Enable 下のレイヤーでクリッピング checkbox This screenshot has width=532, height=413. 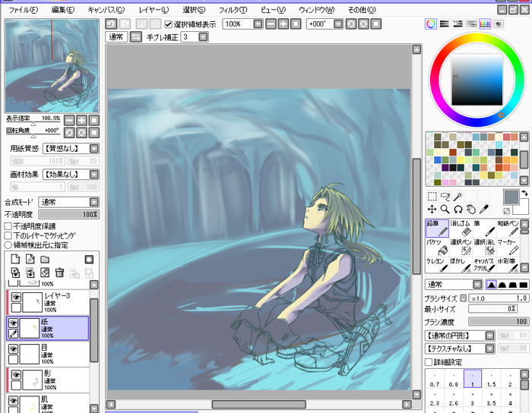click(x=8, y=235)
